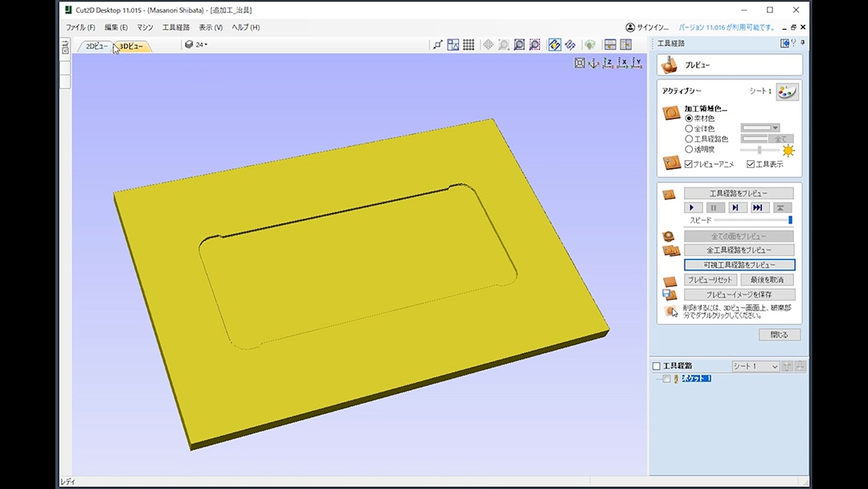The height and width of the screenshot is (489, 868).
Task: Click the snap grid toolbar icon
Action: pyautogui.click(x=469, y=45)
